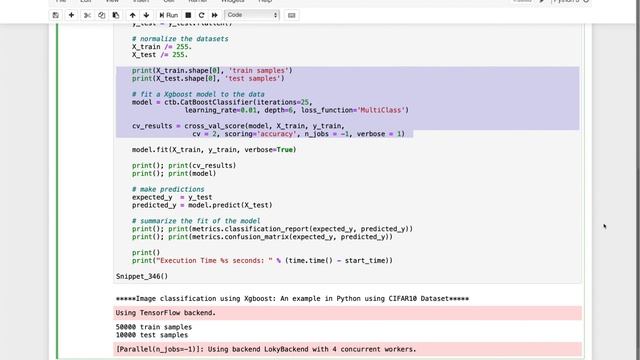Click the '# make predictions' comment
Image resolution: width=640 pixels, height=360 pixels.
tap(168, 189)
